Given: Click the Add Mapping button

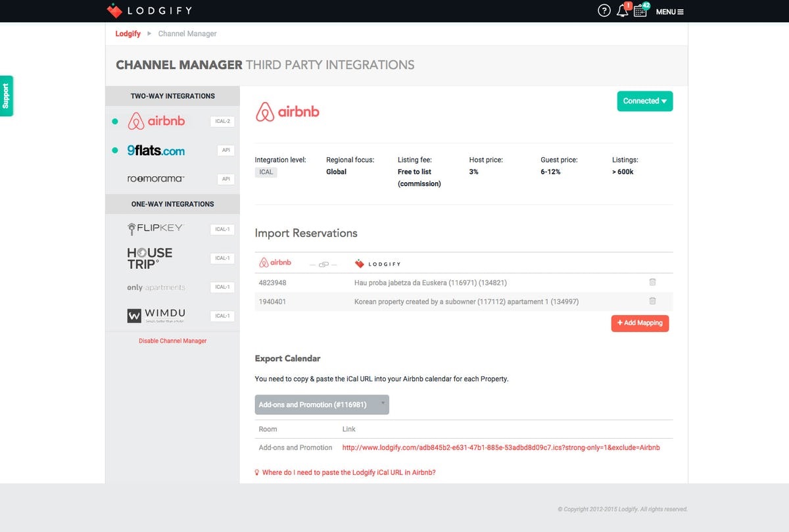Looking at the screenshot, I should (x=639, y=323).
